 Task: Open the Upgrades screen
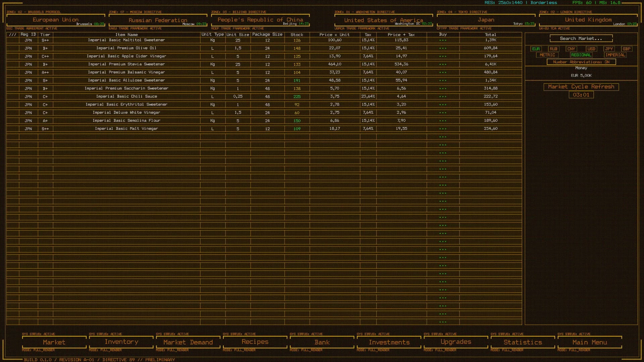pos(456,342)
